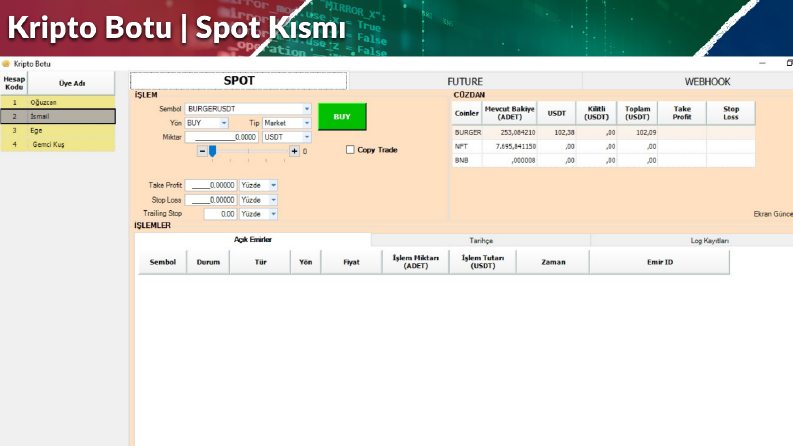Click the Toplam (USDT) column header
Viewport: 793px width, 446px height.
click(x=637, y=113)
